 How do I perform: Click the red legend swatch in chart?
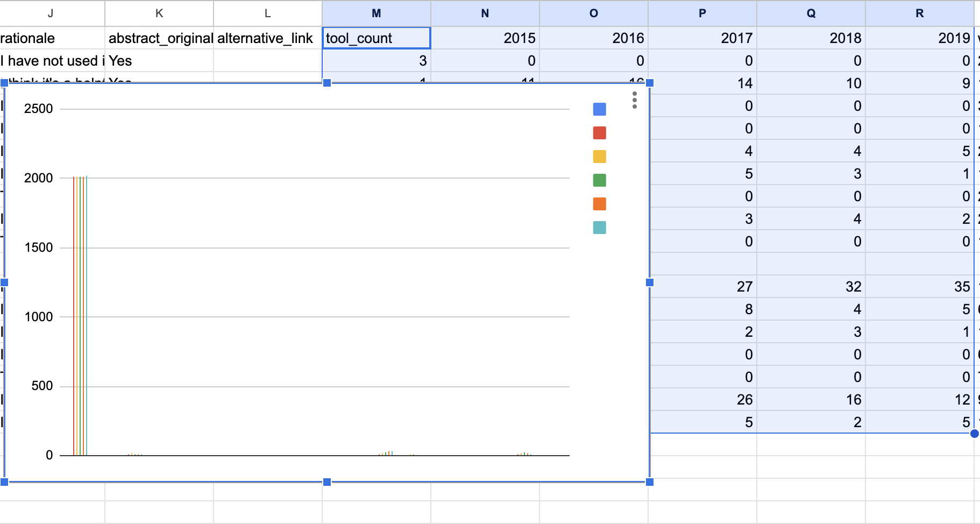click(x=599, y=133)
